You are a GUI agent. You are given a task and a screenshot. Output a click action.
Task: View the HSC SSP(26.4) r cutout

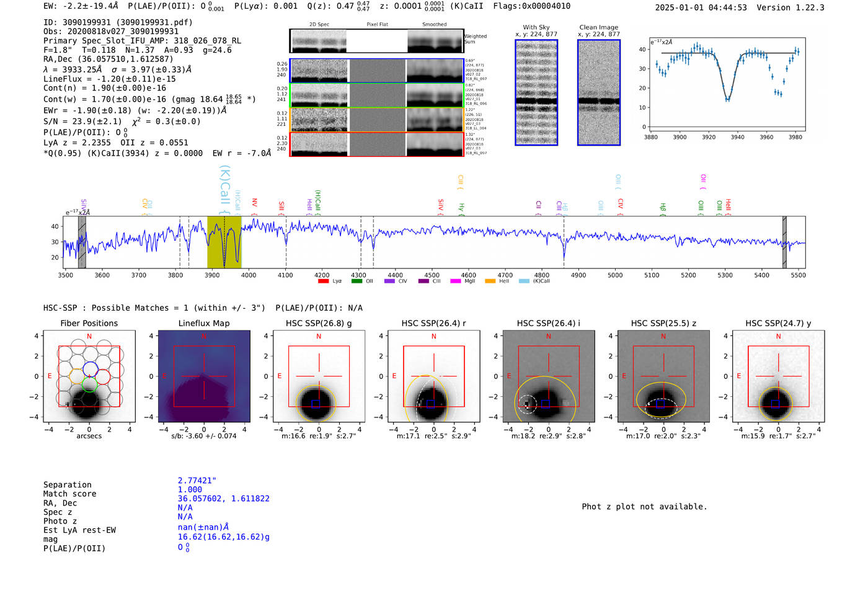click(434, 376)
